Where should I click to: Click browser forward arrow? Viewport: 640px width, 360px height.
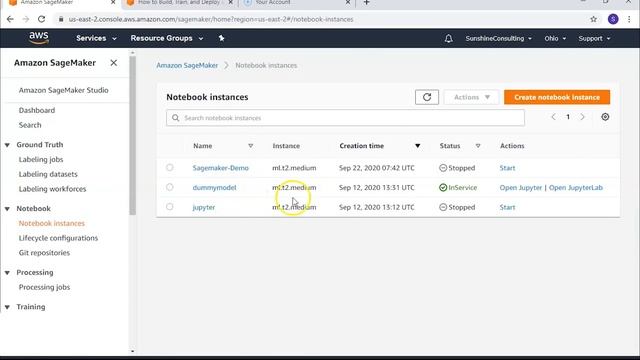[x=26, y=19]
